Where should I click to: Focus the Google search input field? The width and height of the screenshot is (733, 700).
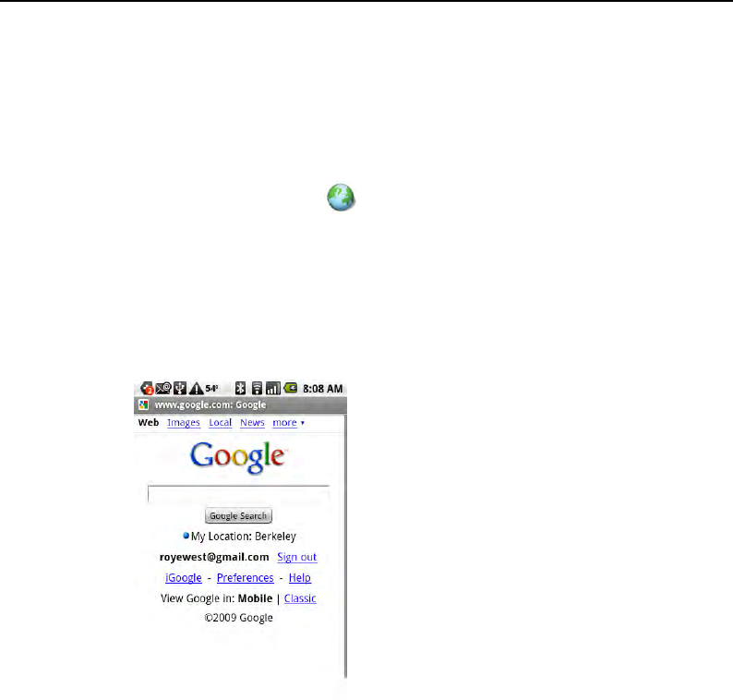(x=238, y=494)
